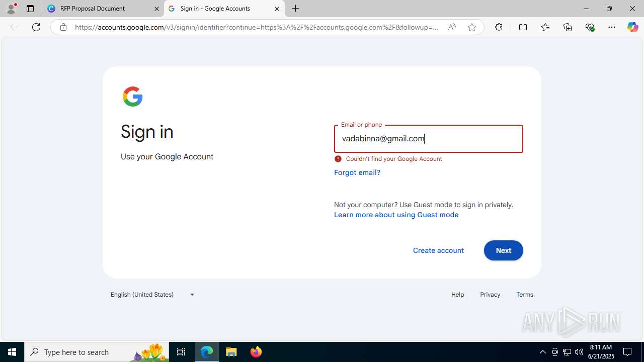This screenshot has width=644, height=362.
Task: Click the address bar URL
Action: 256,27
